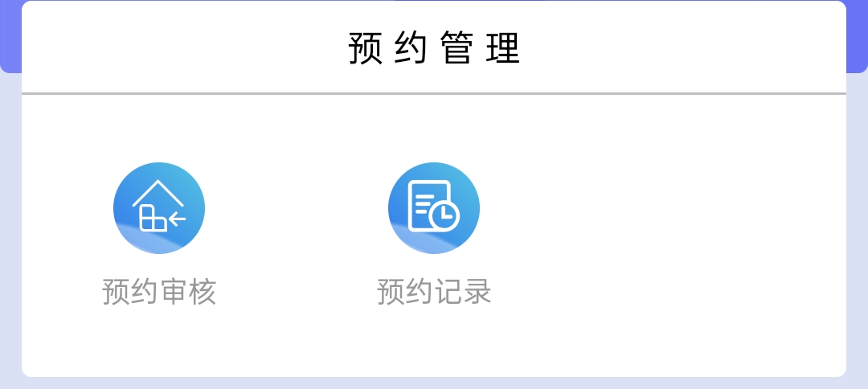This screenshot has width=868, height=389.
Task: Open the 预约审核 house icon
Action: [159, 208]
